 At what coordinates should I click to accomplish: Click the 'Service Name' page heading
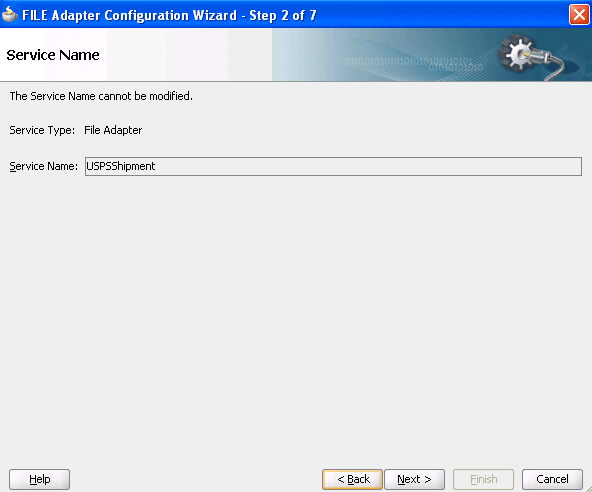click(53, 55)
